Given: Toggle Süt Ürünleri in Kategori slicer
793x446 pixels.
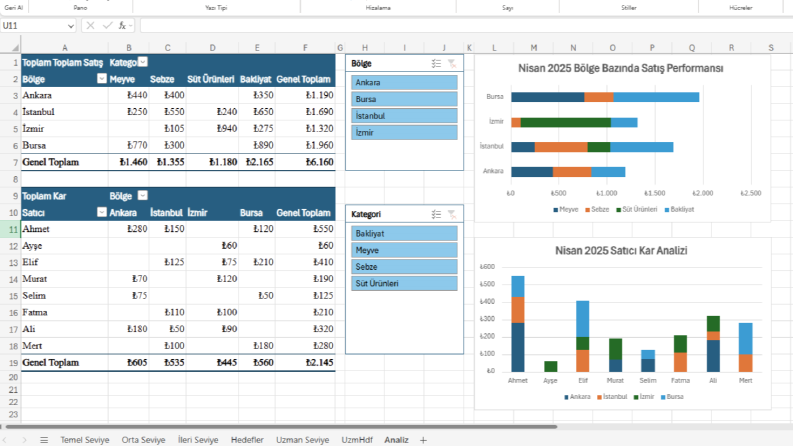Looking at the screenshot, I should pos(404,284).
